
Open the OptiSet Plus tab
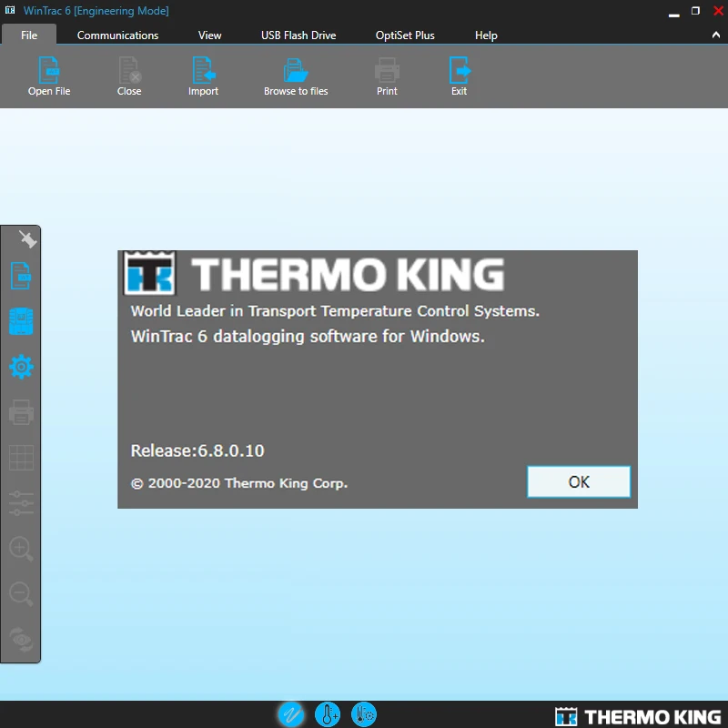[x=405, y=35]
